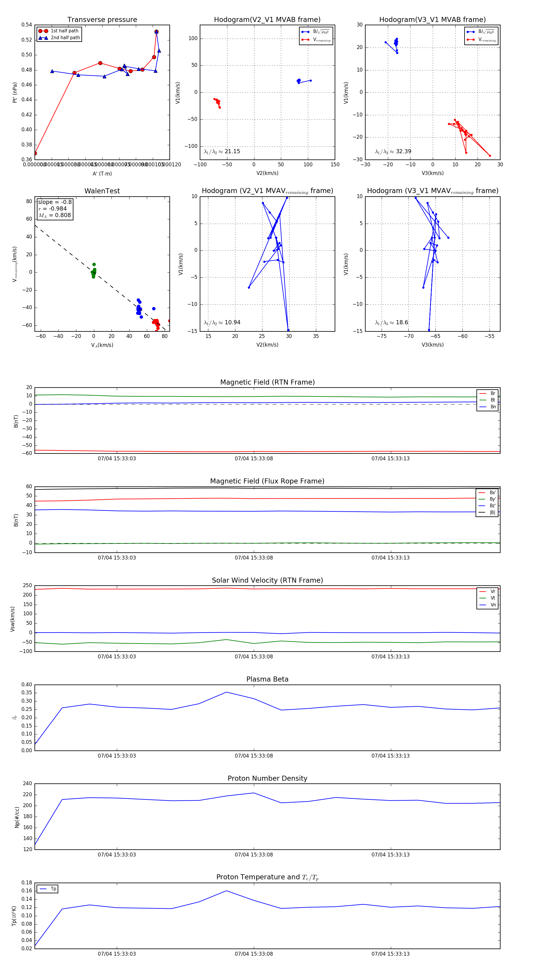Click the Vt legend entry in Solar Wind panel

(x=493, y=598)
